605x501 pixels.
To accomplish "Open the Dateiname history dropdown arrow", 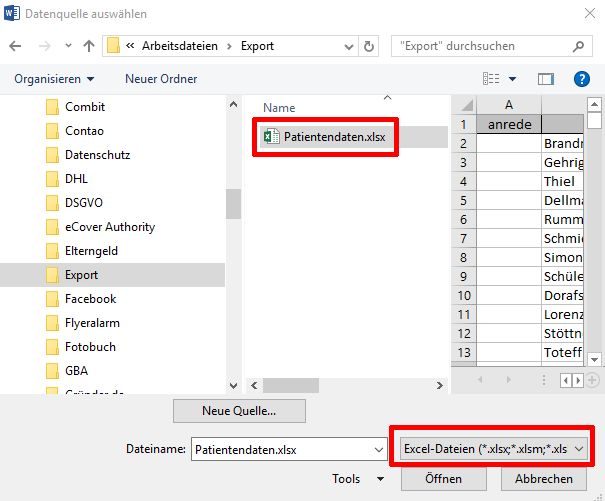I will (377, 450).
